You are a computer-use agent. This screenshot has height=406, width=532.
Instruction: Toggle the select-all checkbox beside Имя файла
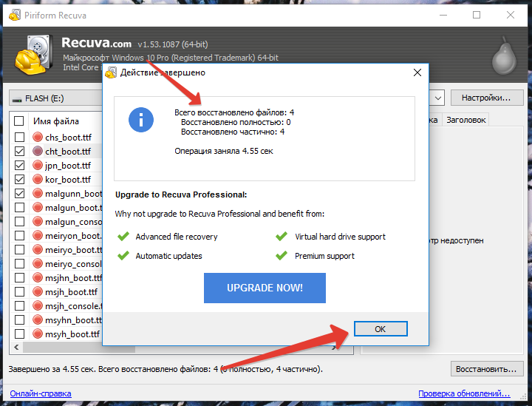pyautogui.click(x=19, y=121)
